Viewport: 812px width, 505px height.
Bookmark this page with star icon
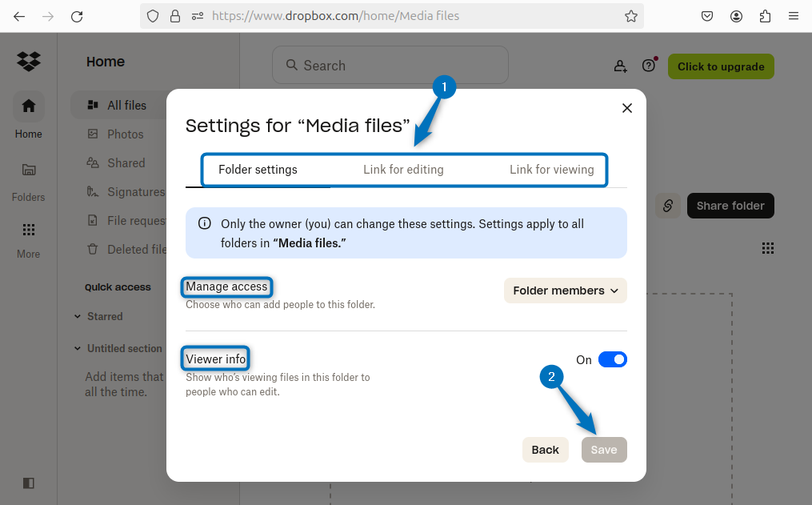[630, 16]
